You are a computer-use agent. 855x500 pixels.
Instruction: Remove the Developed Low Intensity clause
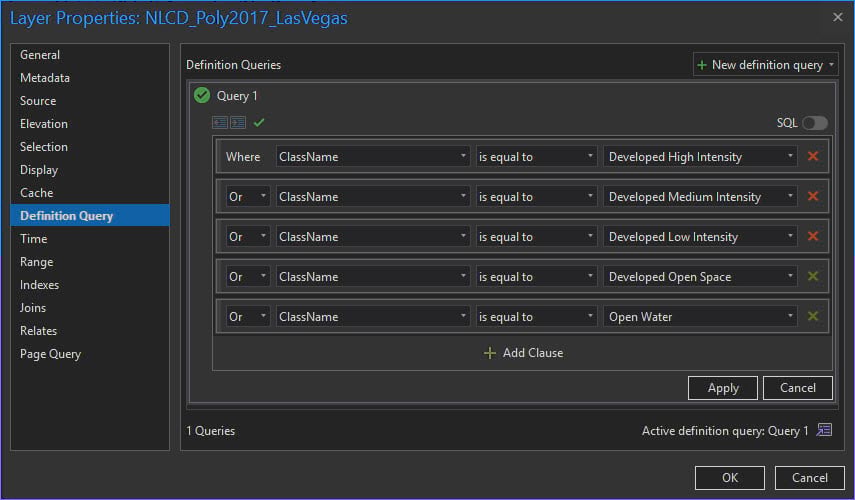[813, 236]
